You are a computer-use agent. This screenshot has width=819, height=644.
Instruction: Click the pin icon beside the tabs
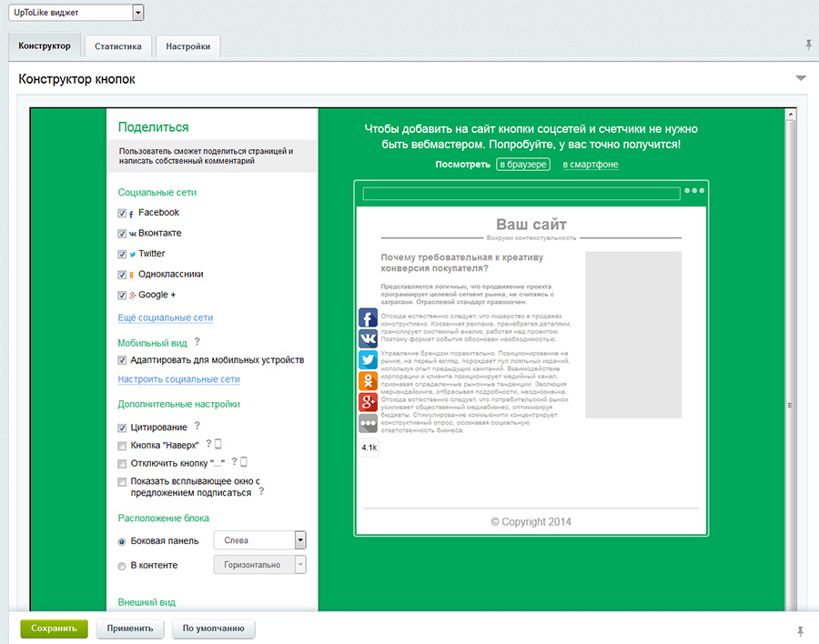808,45
